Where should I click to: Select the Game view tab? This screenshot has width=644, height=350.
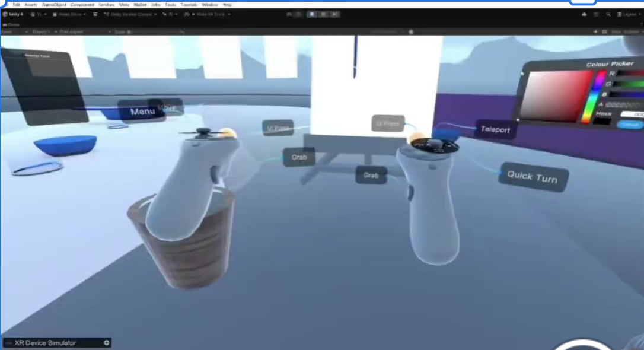click(x=11, y=25)
